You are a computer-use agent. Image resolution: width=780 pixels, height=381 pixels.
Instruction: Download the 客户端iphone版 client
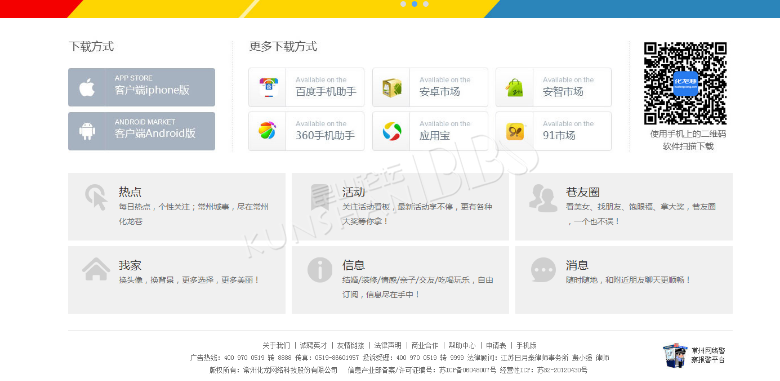click(141, 87)
